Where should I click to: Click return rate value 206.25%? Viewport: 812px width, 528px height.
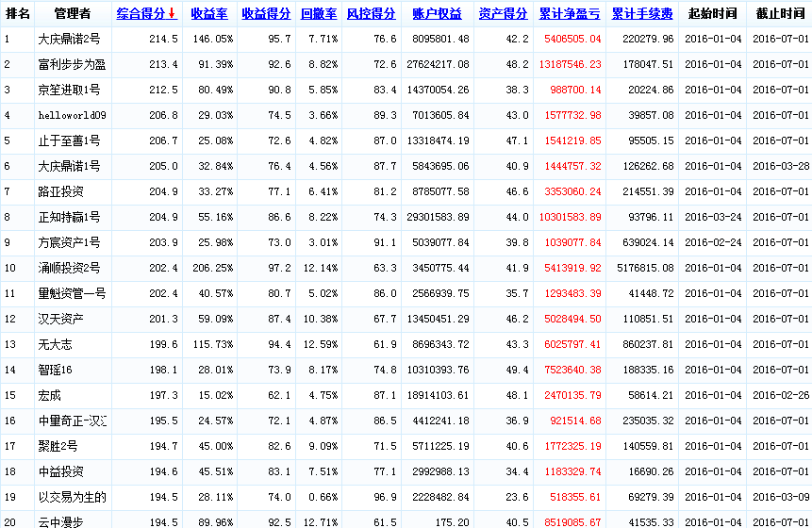click(213, 268)
